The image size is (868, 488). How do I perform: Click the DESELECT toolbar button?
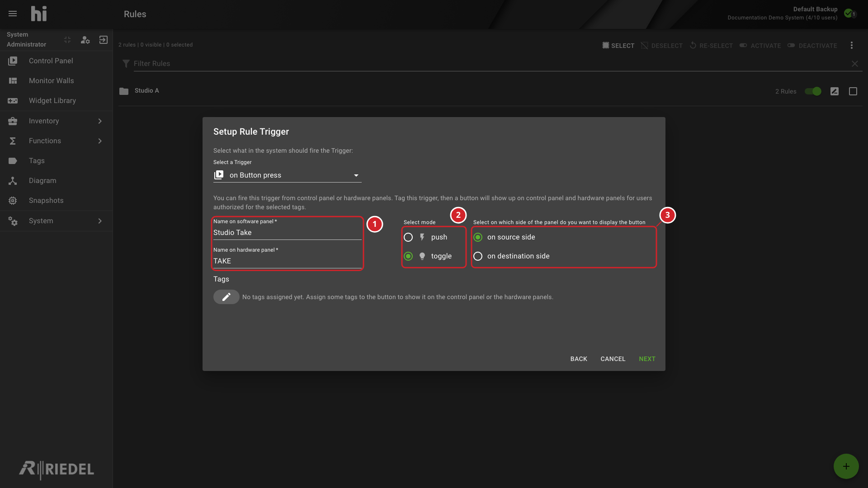[x=662, y=46]
